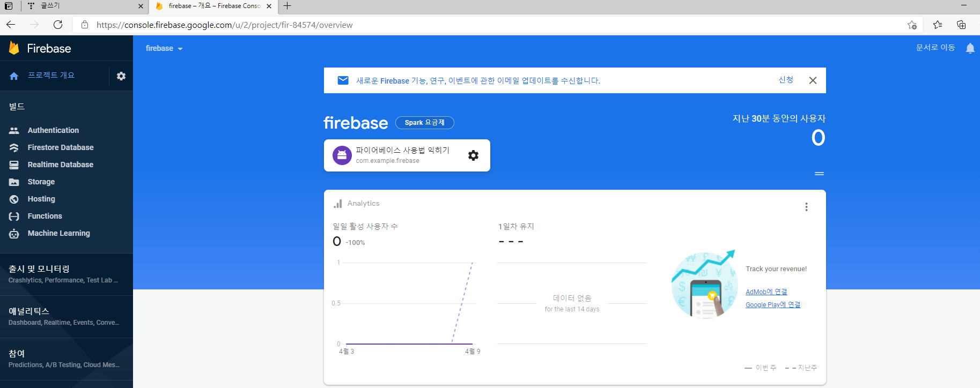
Task: Click the Realtime Database icon
Action: click(14, 165)
